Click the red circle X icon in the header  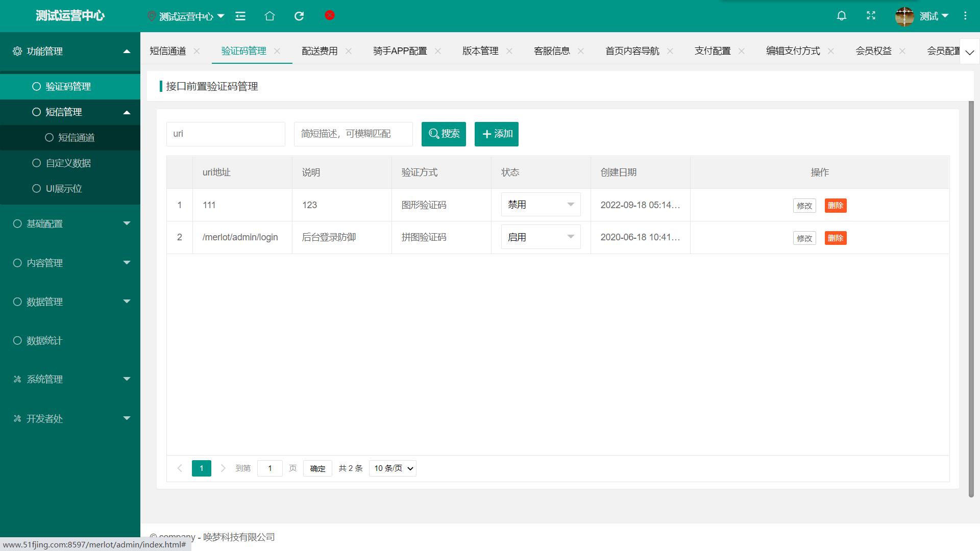330,15
